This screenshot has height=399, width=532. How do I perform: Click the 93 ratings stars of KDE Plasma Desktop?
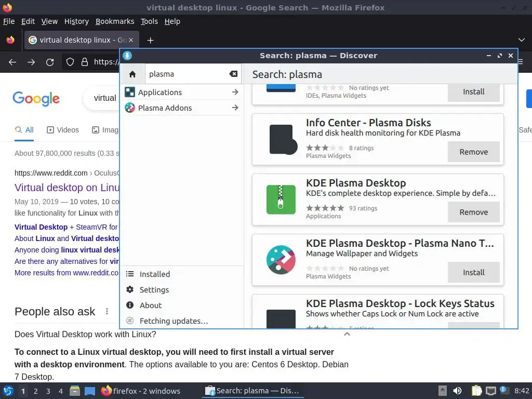[325, 208]
